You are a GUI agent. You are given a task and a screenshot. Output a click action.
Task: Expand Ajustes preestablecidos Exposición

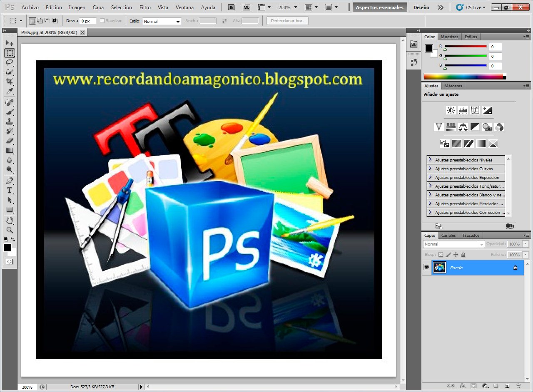coord(430,177)
